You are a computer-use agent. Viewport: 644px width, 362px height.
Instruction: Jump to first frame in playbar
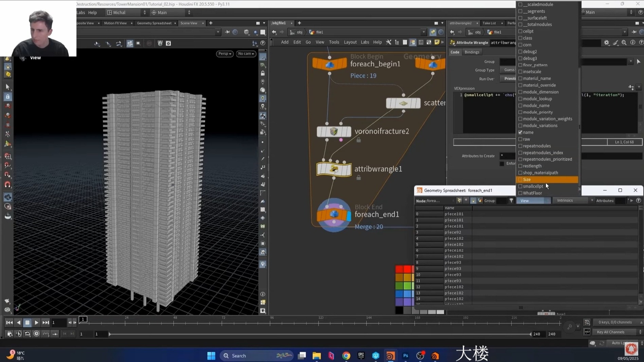(x=10, y=322)
